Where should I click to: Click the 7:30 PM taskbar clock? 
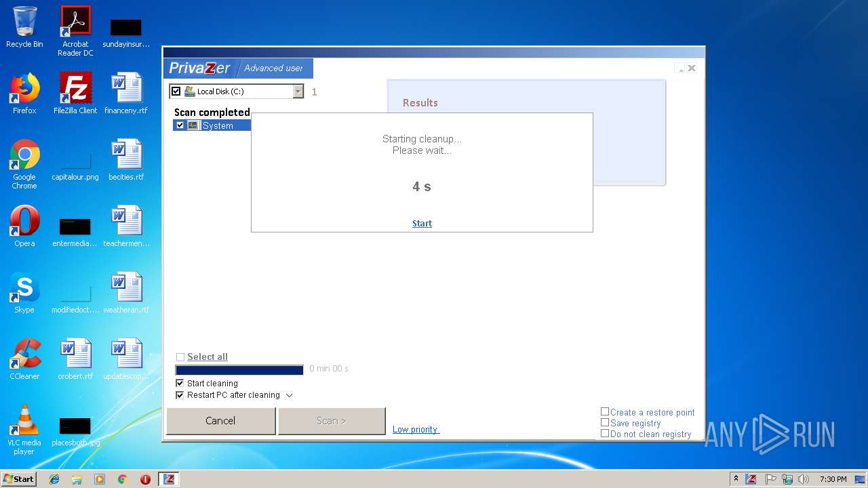[833, 479]
